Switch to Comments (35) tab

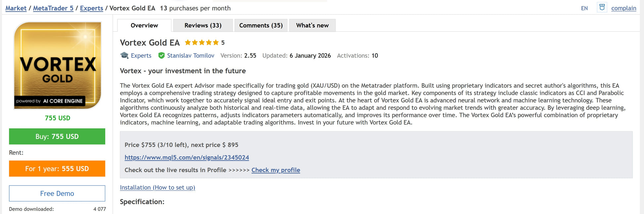(261, 25)
